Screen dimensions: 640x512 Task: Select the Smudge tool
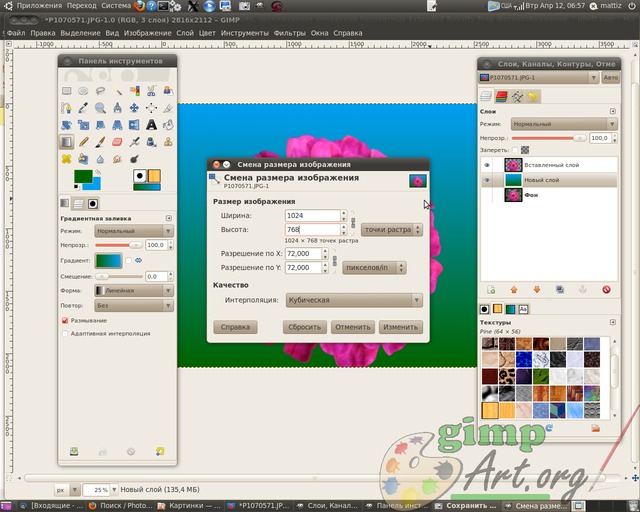[x=118, y=159]
